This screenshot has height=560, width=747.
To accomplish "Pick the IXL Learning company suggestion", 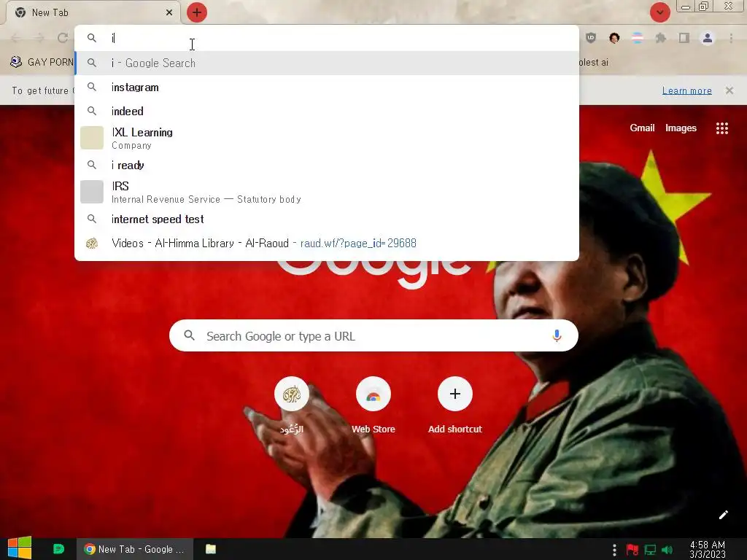I will 327,138.
